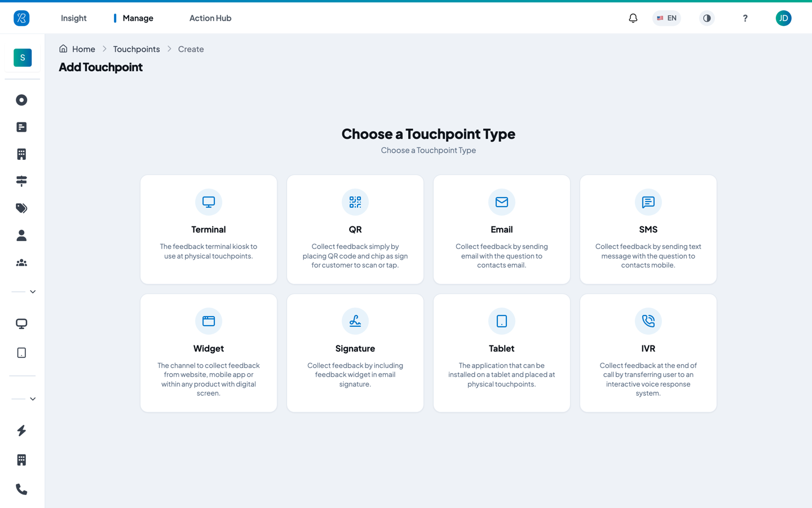Viewport: 812px width, 508px height.
Task: Open the phone icon in sidebar
Action: click(21, 489)
